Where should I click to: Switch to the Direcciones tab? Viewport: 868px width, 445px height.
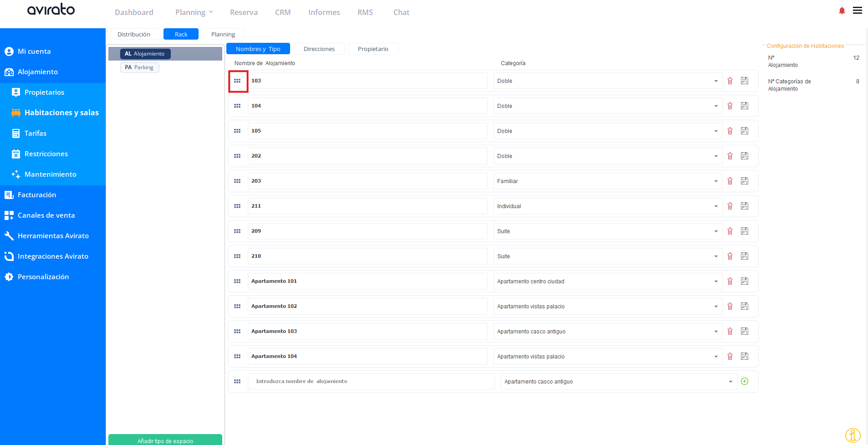(319, 49)
